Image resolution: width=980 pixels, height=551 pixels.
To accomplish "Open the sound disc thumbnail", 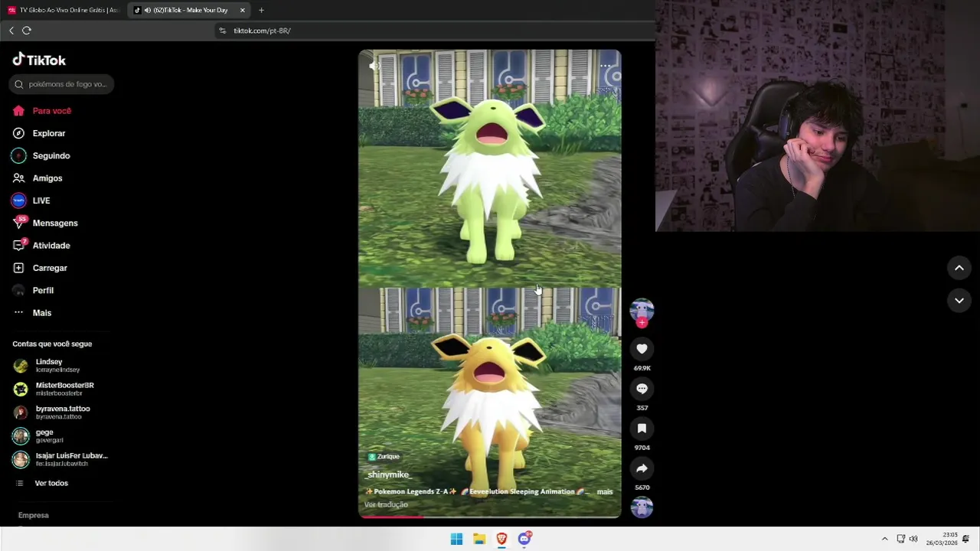I will (642, 507).
